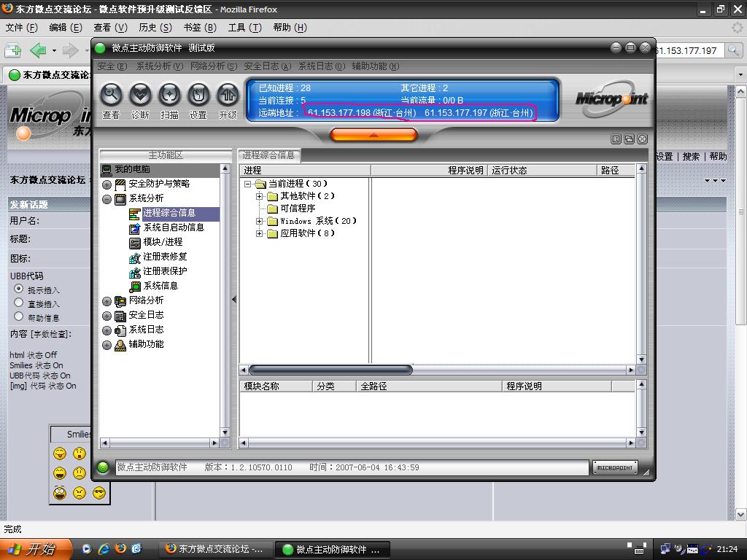Click the 查看 magnifier toolbar icon
The height and width of the screenshot is (560, 747).
tap(111, 95)
